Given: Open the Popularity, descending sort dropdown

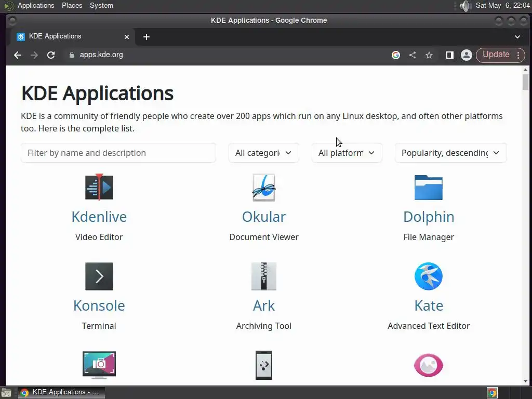Looking at the screenshot, I should (x=451, y=153).
